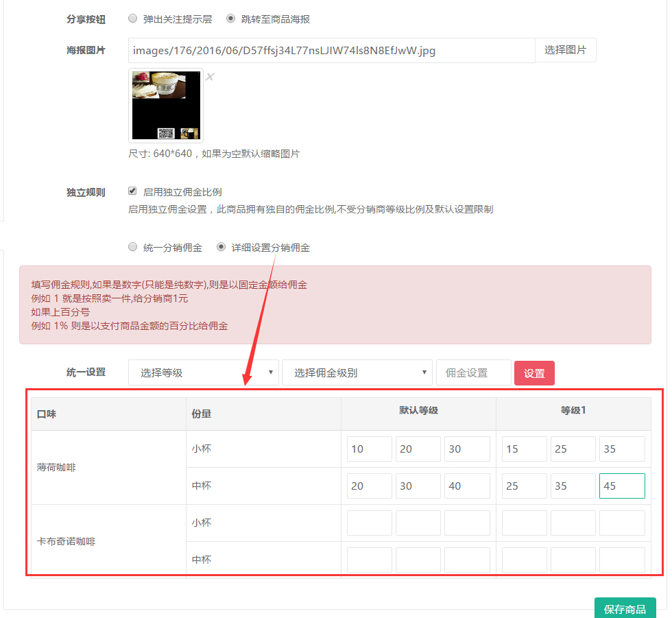Click the '选择图片' button
This screenshot has height=618, width=672.
click(x=565, y=50)
